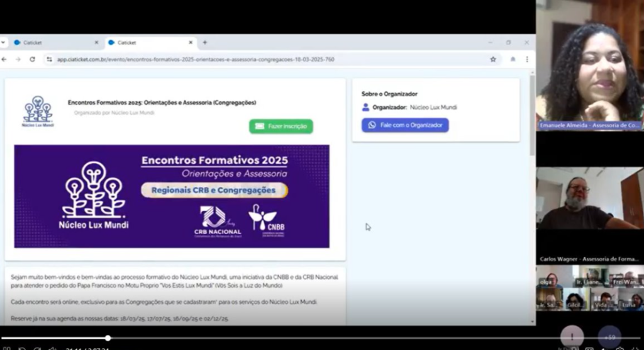644x350 pixels.
Task: Open the site information icon in address bar
Action: pyautogui.click(x=49, y=59)
